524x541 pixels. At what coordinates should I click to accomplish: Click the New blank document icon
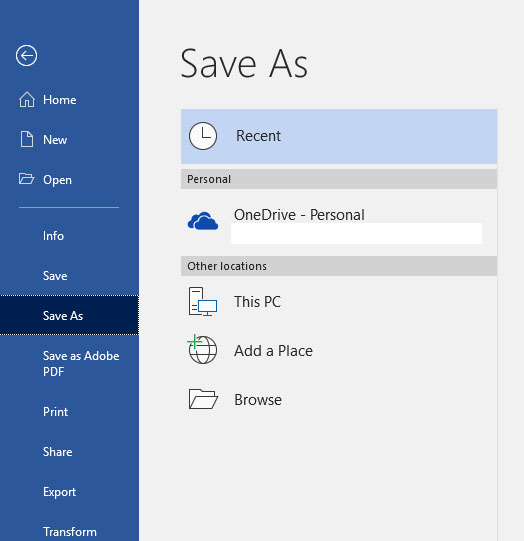(x=27, y=139)
